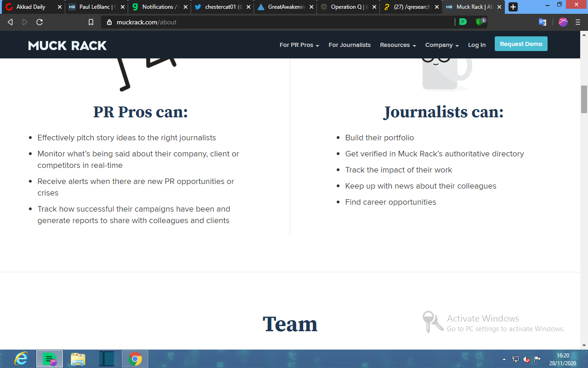588x368 pixels.
Task: Expand the For PR Pros dropdown
Action: click(299, 45)
